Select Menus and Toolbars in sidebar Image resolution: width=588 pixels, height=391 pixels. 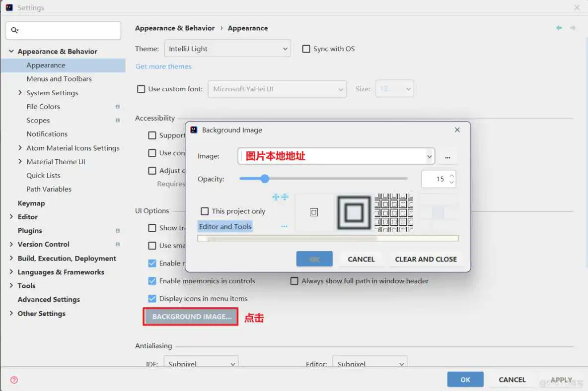(x=59, y=78)
